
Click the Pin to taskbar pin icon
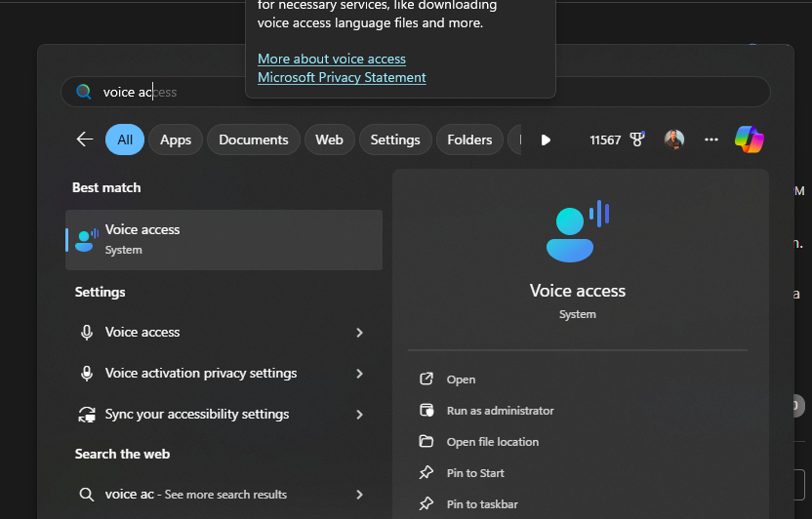pos(426,503)
